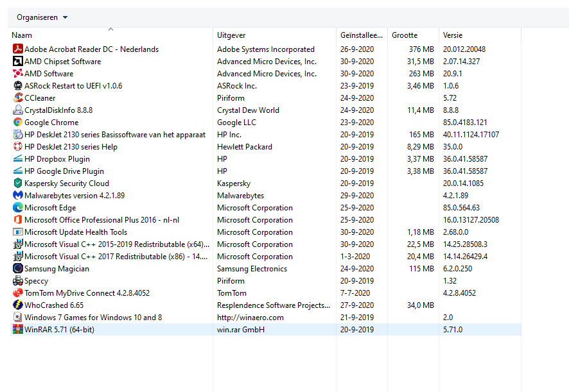Image resolution: width=569 pixels, height=392 pixels.
Task: Click publisher Hewlett Packard
Action: pyautogui.click(x=244, y=146)
